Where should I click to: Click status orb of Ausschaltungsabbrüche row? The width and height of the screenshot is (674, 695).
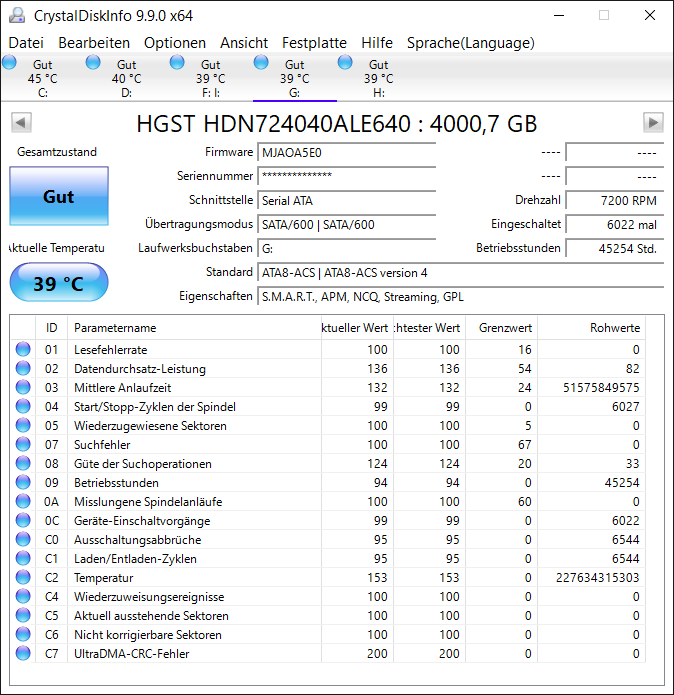(x=23, y=539)
